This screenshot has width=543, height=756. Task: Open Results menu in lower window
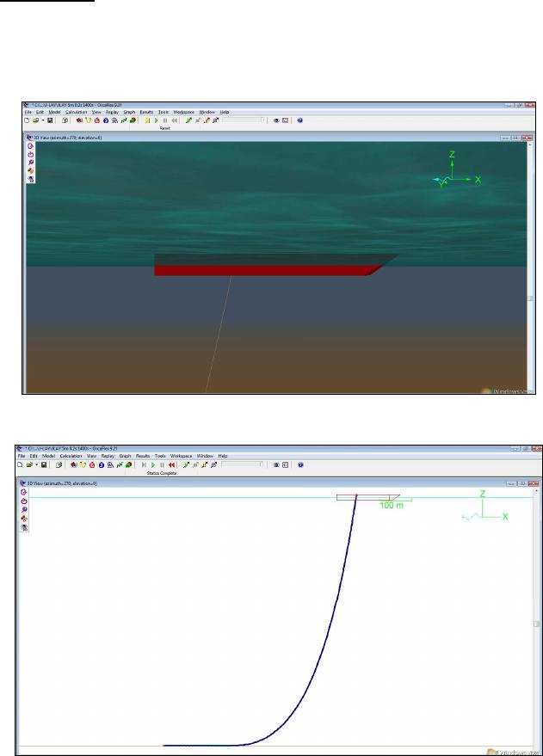point(143,456)
